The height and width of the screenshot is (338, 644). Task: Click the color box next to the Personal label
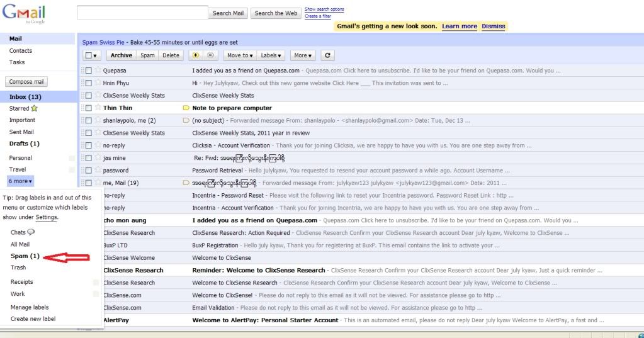tap(72, 158)
